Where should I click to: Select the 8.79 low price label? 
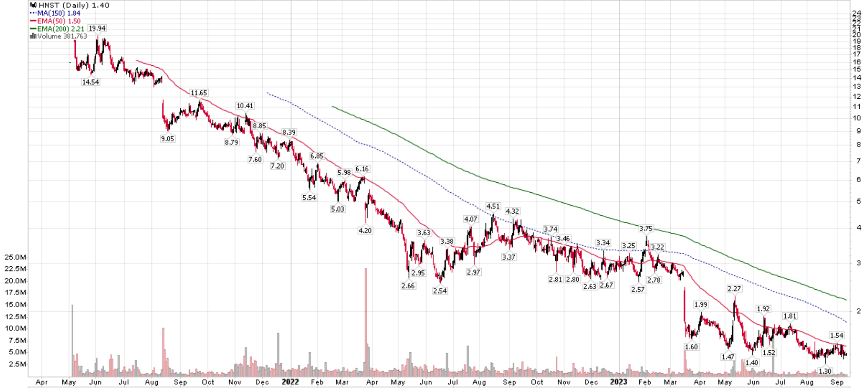point(231,142)
